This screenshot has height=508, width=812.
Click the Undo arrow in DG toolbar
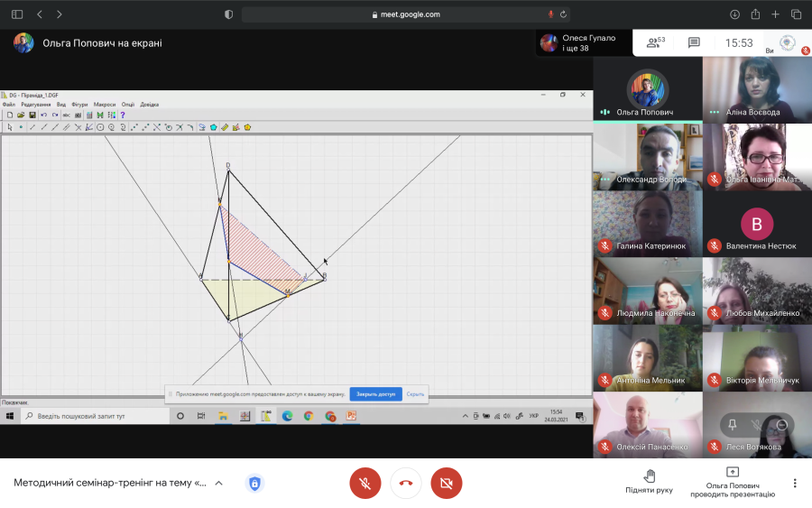click(x=43, y=115)
